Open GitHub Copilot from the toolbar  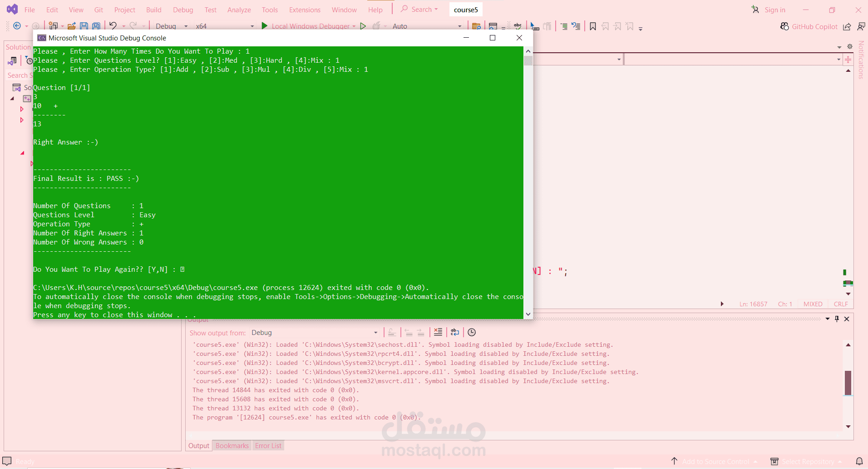point(809,26)
